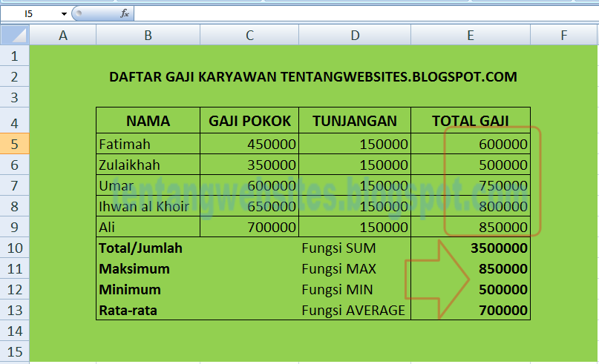
Task: Select row 9 header
Action: tap(15, 227)
